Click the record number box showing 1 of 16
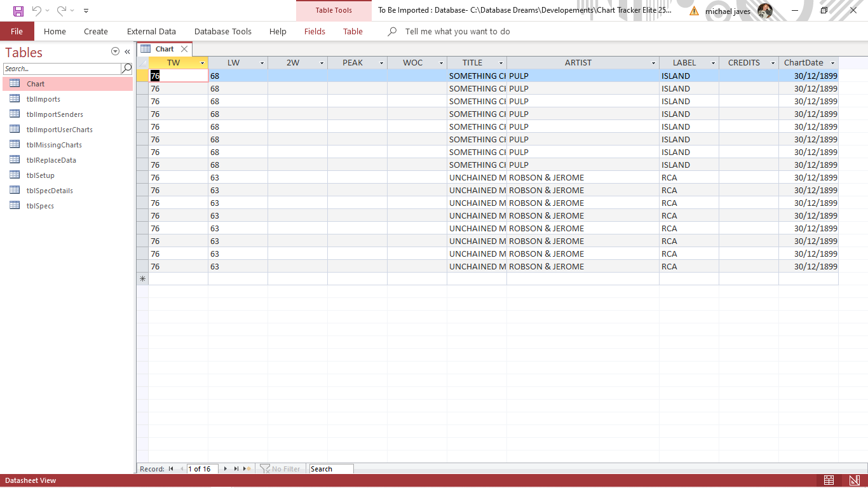 click(x=202, y=469)
